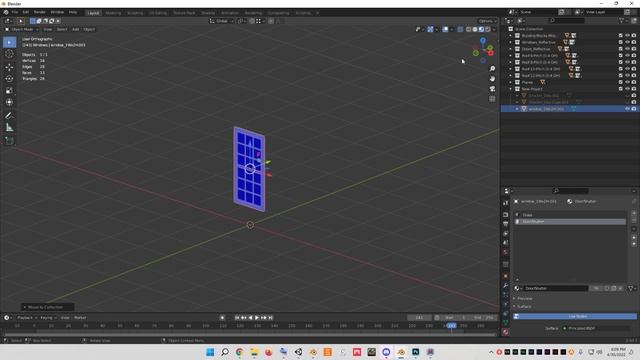Select the Transform tool in the left toolbar
Screen dimensions: 640x360
[x=9, y=102]
